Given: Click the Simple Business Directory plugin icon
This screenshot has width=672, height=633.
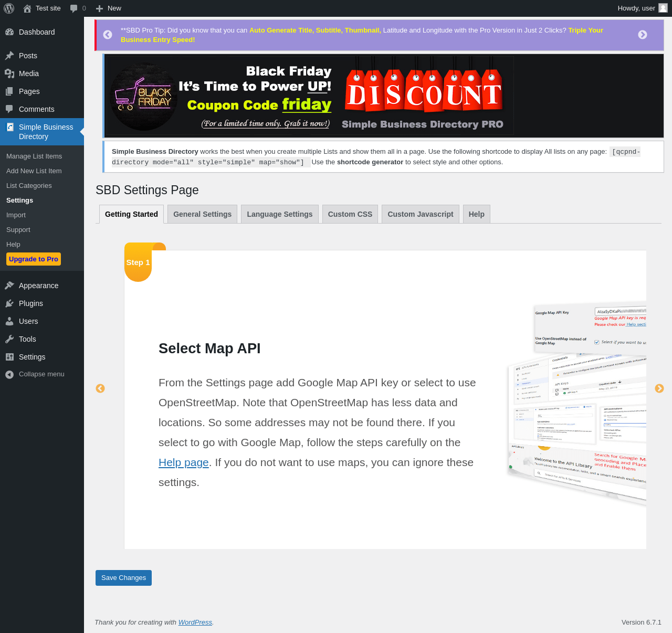Looking at the screenshot, I should (10, 127).
